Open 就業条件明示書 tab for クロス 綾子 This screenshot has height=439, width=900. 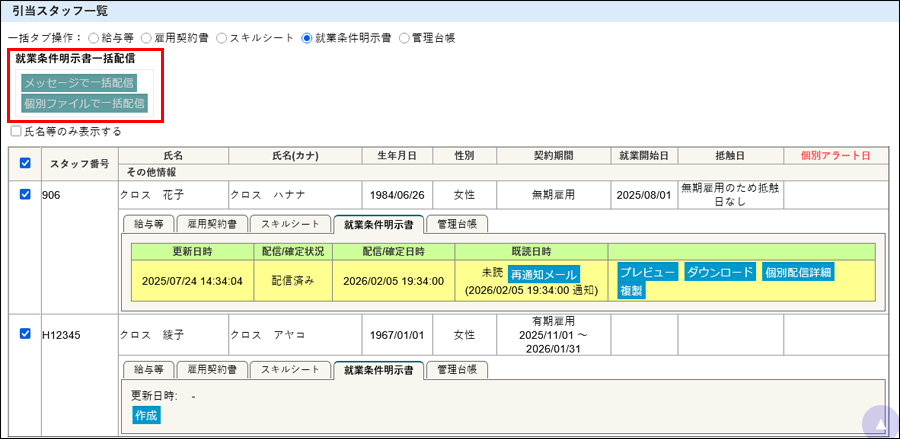click(378, 370)
